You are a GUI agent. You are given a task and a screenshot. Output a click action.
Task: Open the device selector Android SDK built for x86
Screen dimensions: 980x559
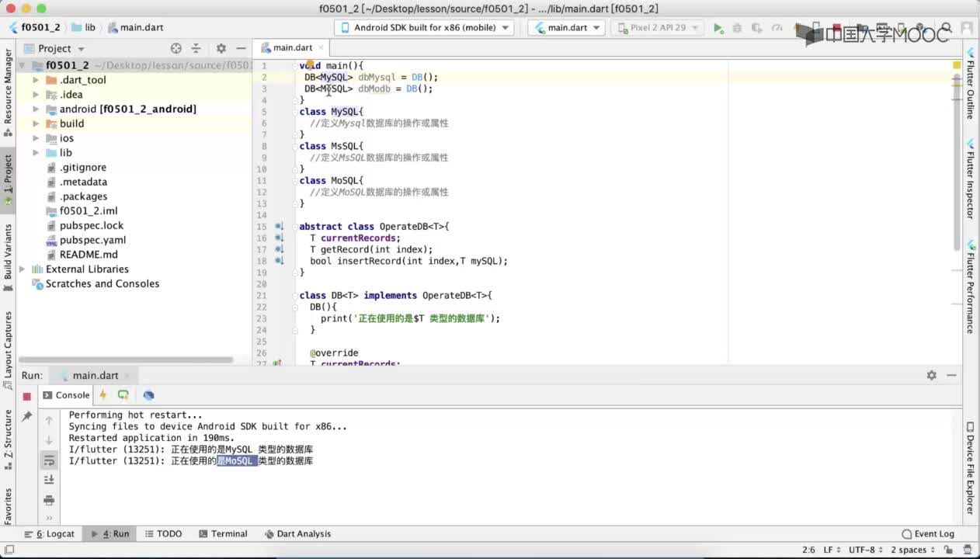tap(424, 27)
